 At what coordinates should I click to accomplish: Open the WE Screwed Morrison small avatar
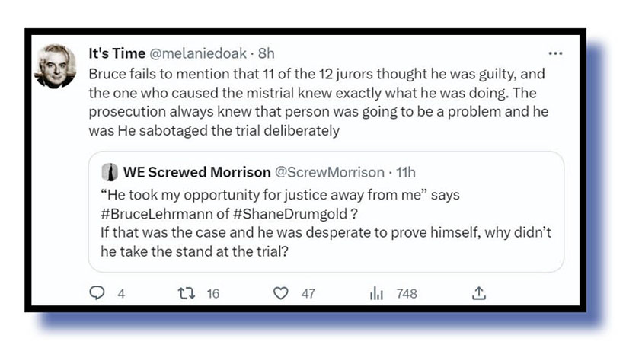[x=110, y=172]
